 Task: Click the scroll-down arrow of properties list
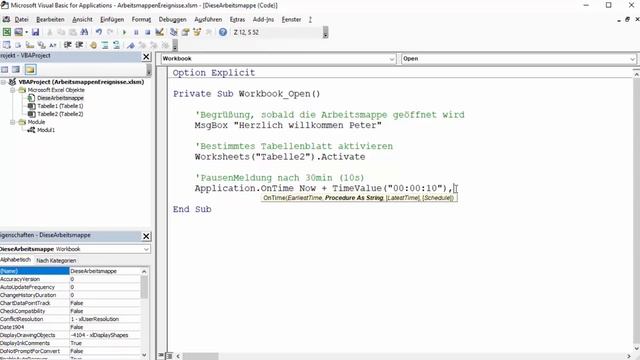tap(144, 355)
